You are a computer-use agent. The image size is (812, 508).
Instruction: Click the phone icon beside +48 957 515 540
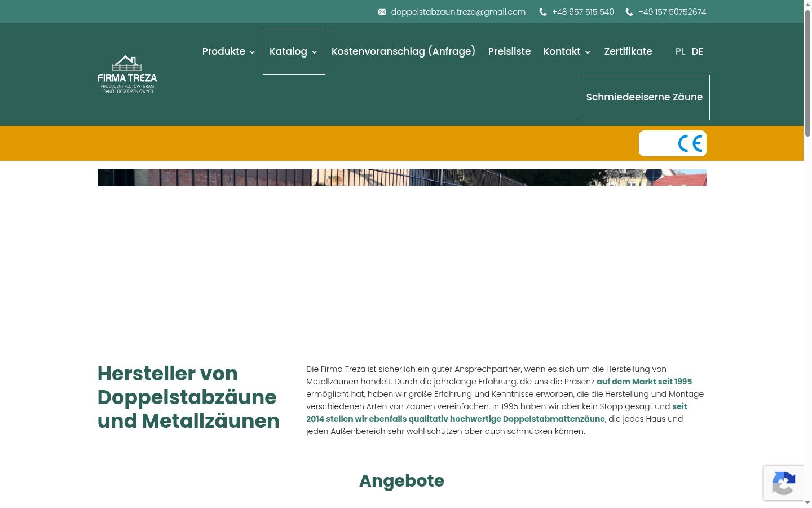tap(543, 12)
